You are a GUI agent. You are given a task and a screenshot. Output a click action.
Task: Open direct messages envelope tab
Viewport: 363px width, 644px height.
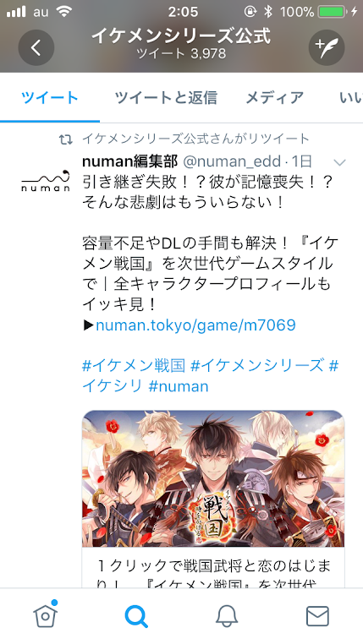pos(318,616)
